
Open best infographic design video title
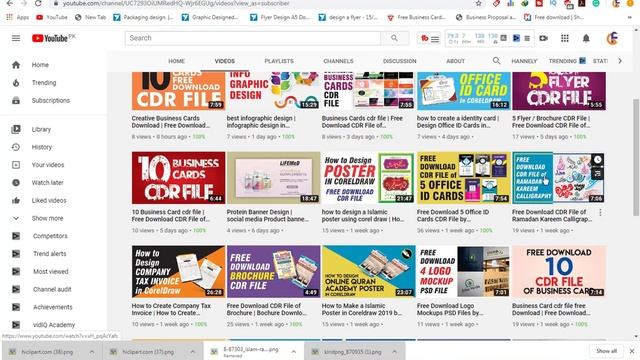click(261, 122)
